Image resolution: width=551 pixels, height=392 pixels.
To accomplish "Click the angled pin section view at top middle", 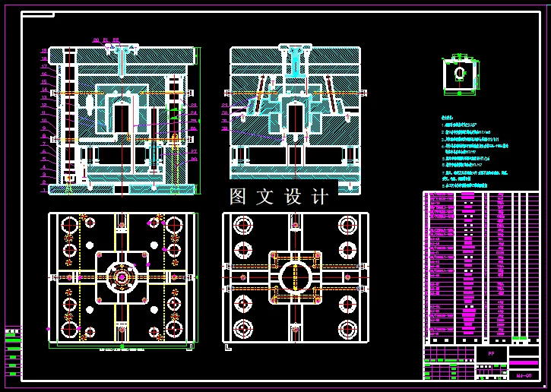I will click(x=295, y=119).
